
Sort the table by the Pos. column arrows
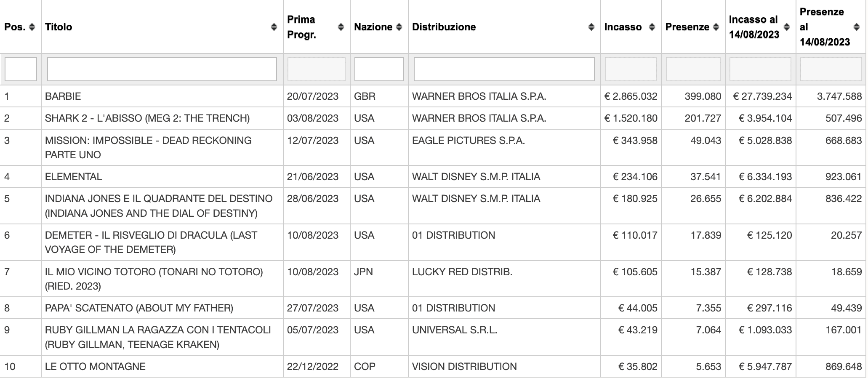[32, 27]
